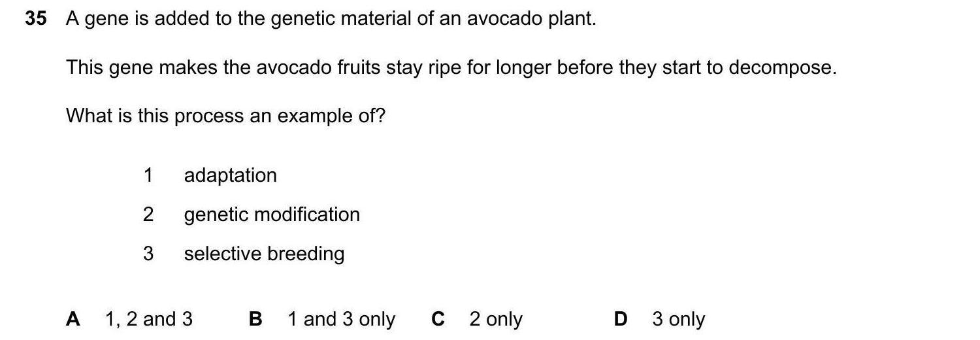Select statement number 1 in the list
The image size is (980, 340).
coord(148,175)
